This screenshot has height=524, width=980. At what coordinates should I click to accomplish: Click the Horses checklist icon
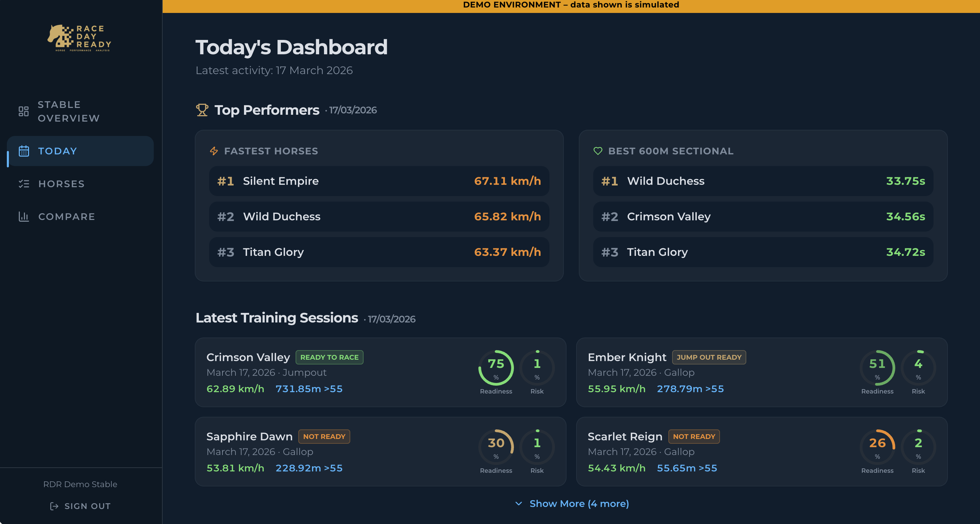point(24,184)
